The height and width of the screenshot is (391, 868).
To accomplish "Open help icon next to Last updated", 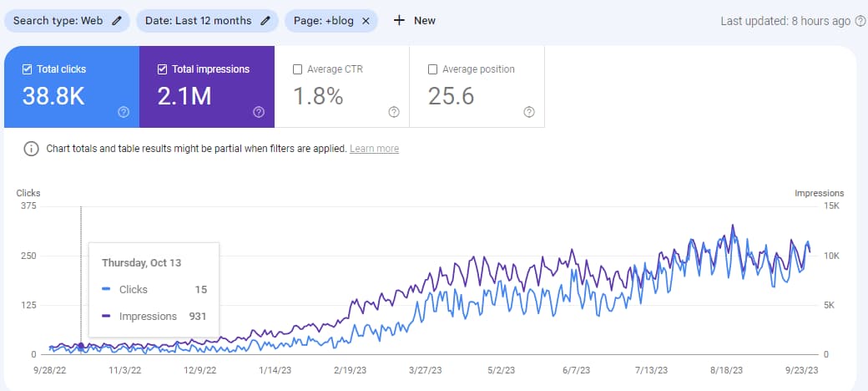I will click(860, 21).
